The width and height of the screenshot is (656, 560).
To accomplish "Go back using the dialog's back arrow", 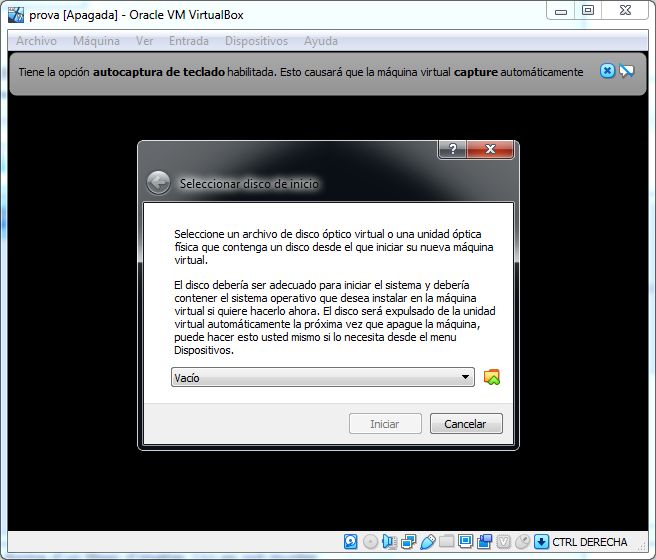I will pos(158,182).
